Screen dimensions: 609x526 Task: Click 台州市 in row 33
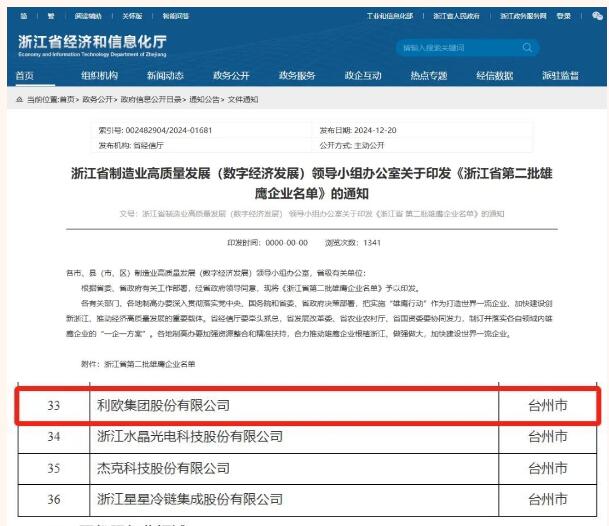pos(548,406)
